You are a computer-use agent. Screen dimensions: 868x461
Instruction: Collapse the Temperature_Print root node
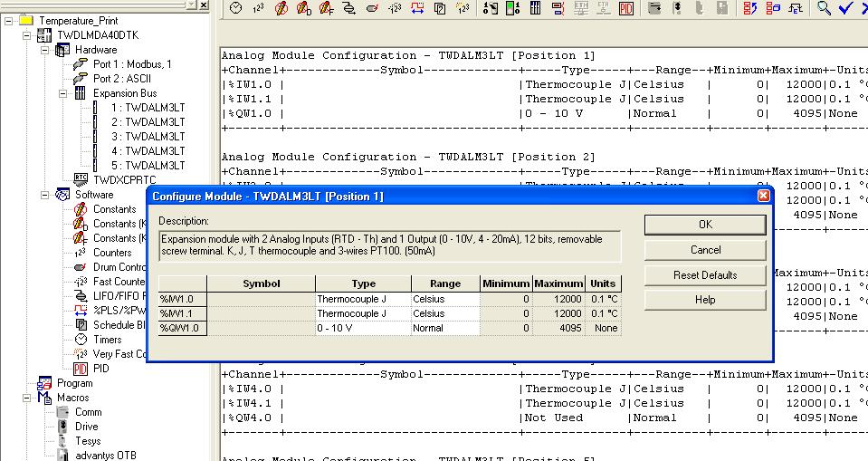pyautogui.click(x=9, y=21)
